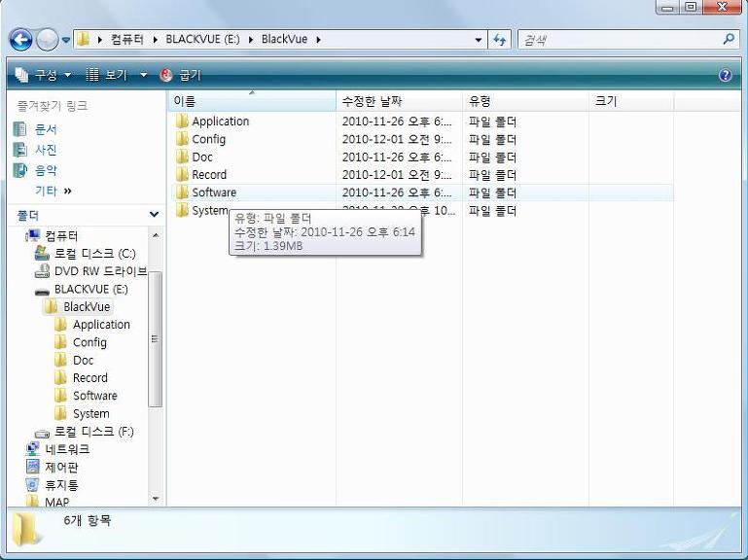Select System folder in the tree
The width and height of the screenshot is (748, 560).
point(91,413)
